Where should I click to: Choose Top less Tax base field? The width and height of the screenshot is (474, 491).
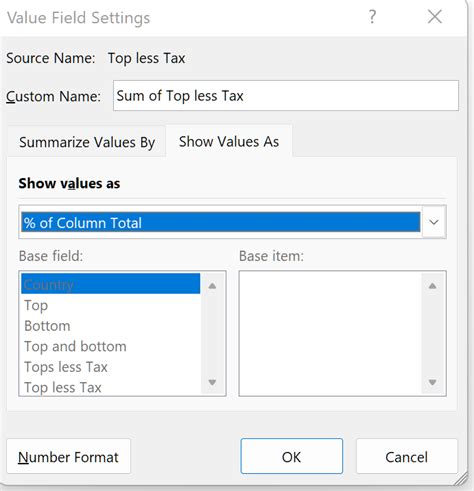111,387
